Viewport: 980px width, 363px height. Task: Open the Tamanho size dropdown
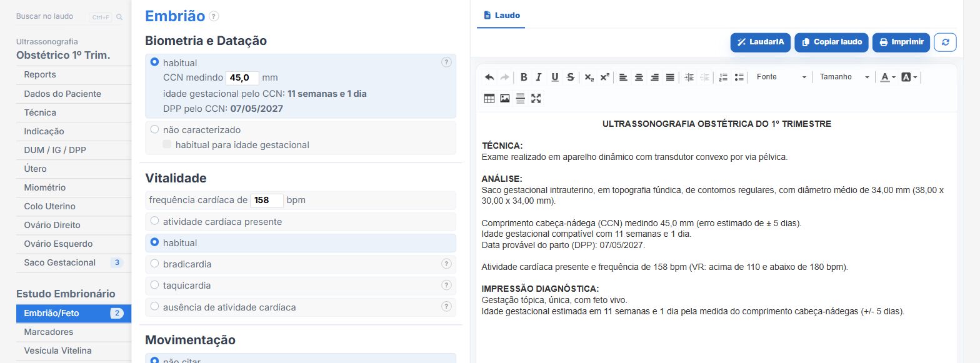pyautogui.click(x=844, y=77)
